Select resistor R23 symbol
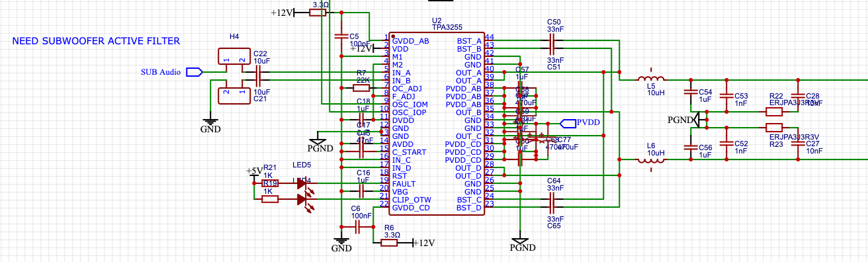 tap(774, 128)
